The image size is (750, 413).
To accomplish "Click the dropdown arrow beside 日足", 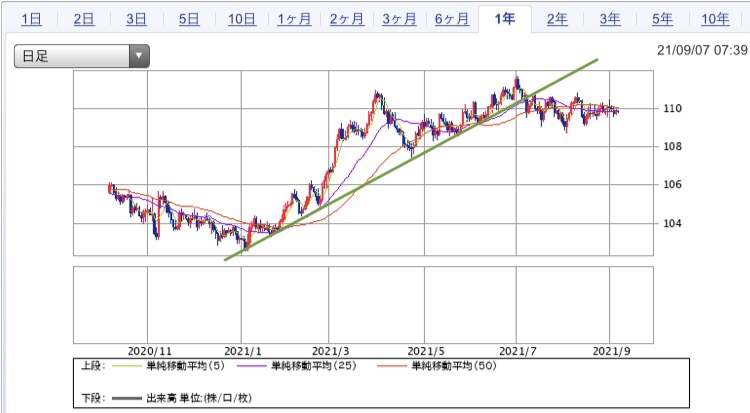I will (x=139, y=56).
